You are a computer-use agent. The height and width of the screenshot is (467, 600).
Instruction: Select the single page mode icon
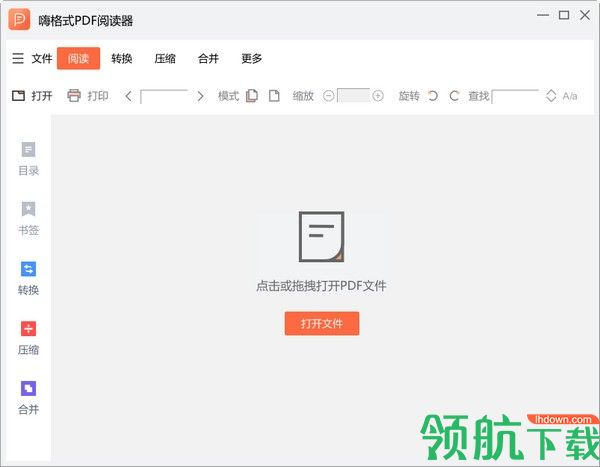click(274, 96)
